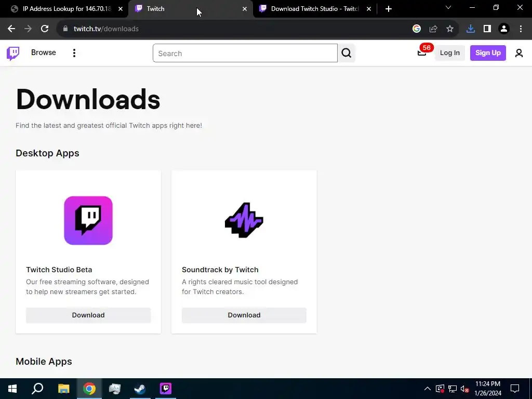Image resolution: width=532 pixels, height=399 pixels.
Task: Click the Twitch Studio Beta title
Action: pyautogui.click(x=59, y=270)
